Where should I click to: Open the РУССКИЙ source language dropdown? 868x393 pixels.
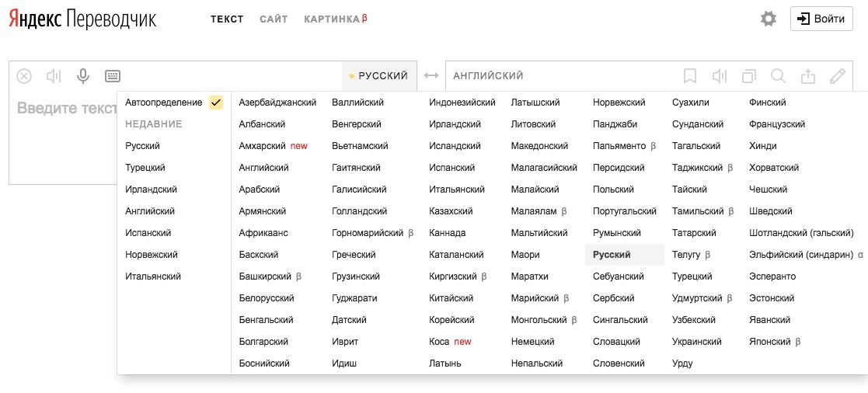tap(379, 76)
